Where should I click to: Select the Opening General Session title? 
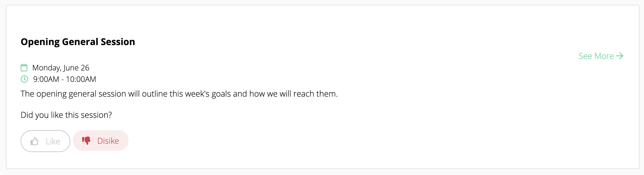[x=78, y=42]
